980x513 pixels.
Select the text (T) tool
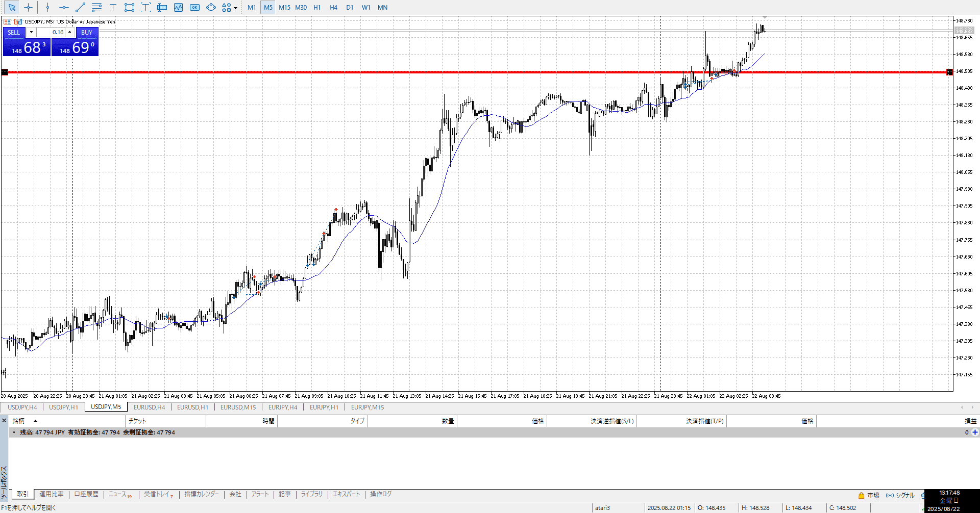113,8
